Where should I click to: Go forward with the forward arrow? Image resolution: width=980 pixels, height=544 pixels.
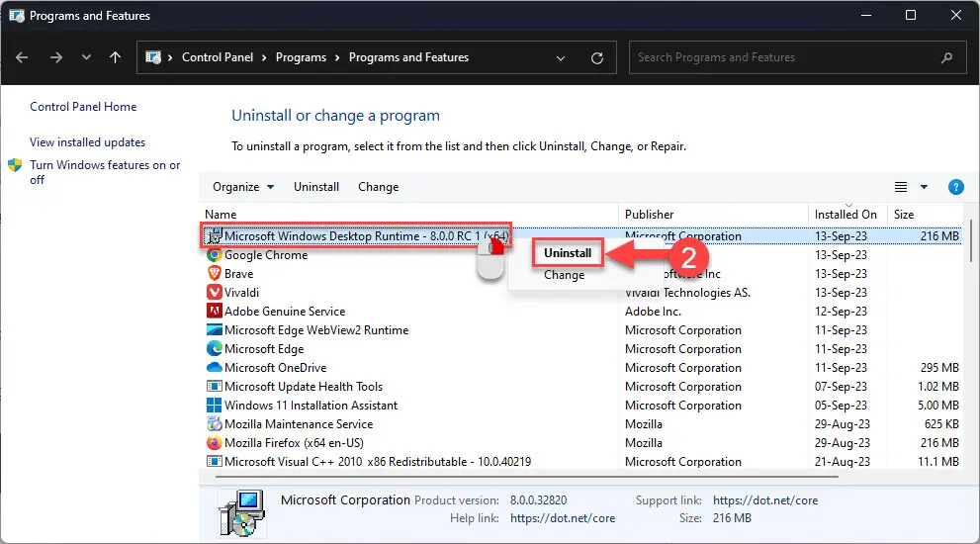point(56,57)
